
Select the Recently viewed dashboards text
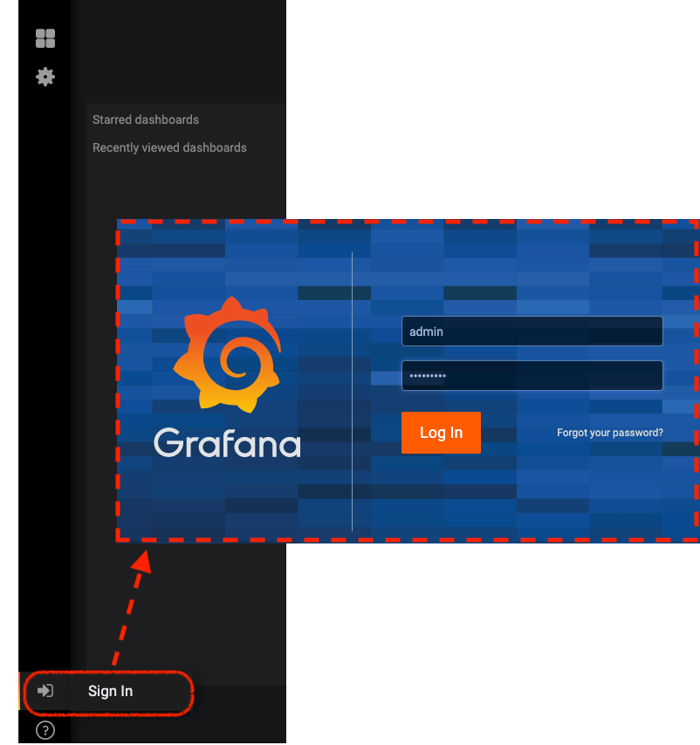coord(169,147)
